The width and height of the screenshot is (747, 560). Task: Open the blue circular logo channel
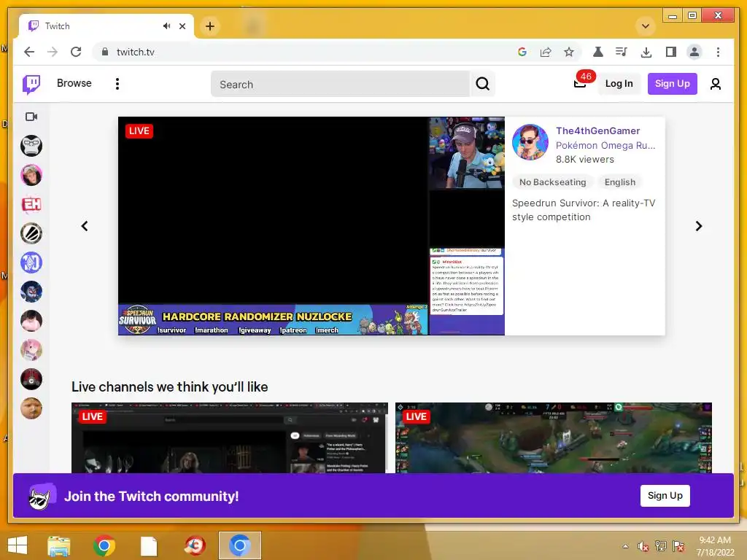31,262
